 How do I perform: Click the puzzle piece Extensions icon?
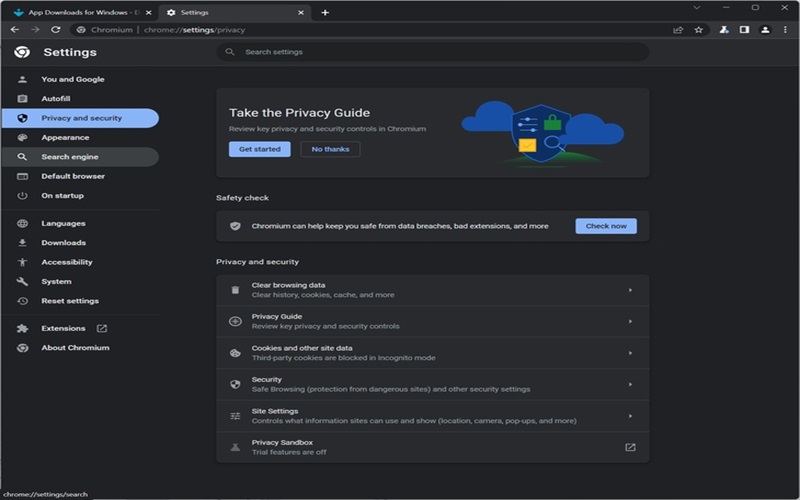pyautogui.click(x=22, y=329)
